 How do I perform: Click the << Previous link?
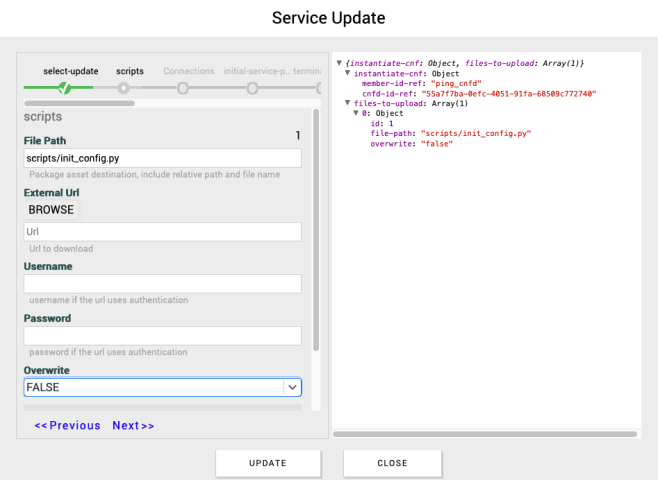67,425
